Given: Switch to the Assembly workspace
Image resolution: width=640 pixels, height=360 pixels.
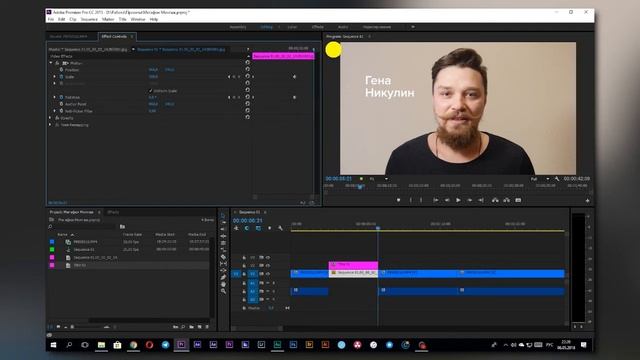Looking at the screenshot, I should click(x=238, y=27).
